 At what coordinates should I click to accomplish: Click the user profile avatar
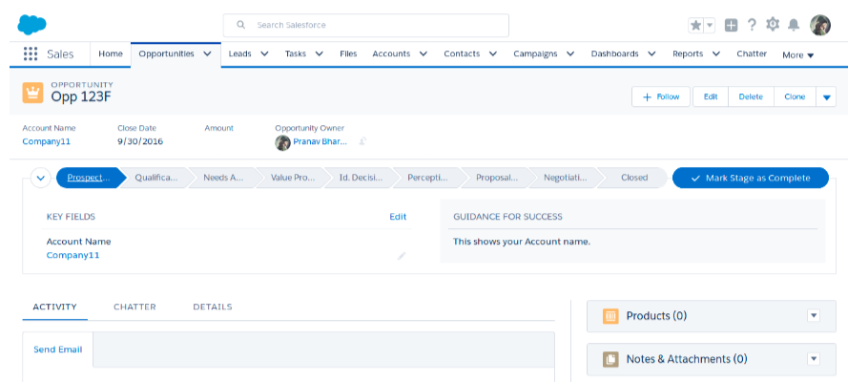tap(820, 25)
